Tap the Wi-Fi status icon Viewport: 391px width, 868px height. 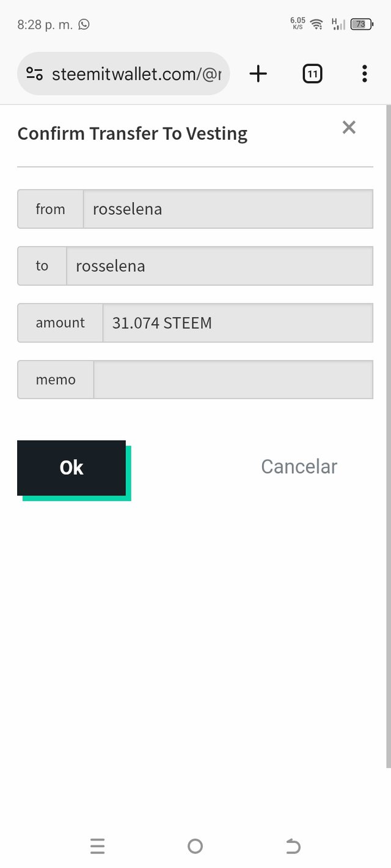[x=316, y=24]
